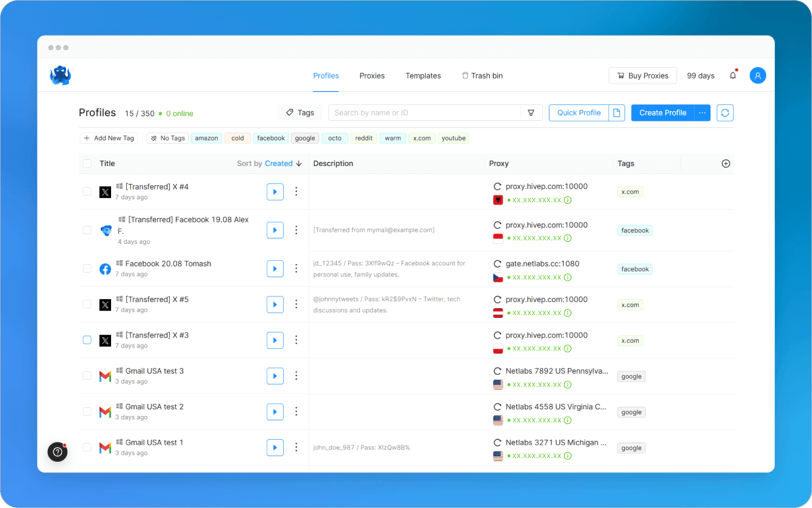Image resolution: width=812 pixels, height=508 pixels.
Task: Select the Facebook 20.08 Tomash checkbox
Action: point(87,268)
